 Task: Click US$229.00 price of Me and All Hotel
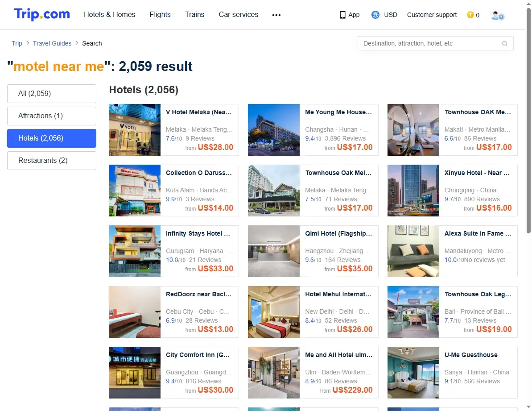[x=353, y=390]
